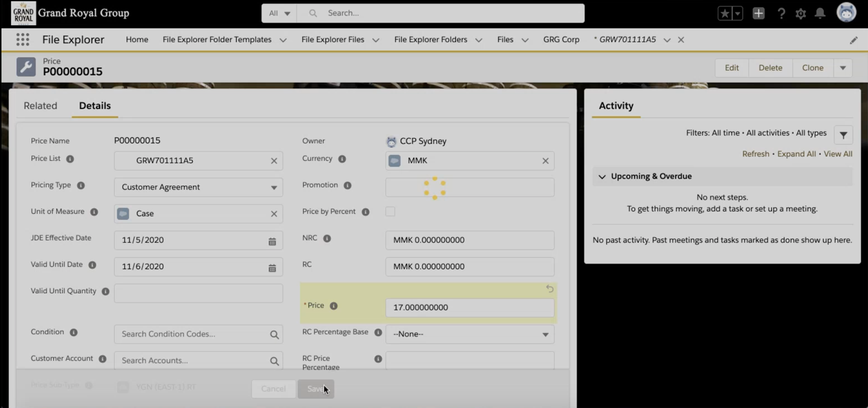This screenshot has width=868, height=408.
Task: Open the GRG Corp navigation tab
Action: (561, 40)
